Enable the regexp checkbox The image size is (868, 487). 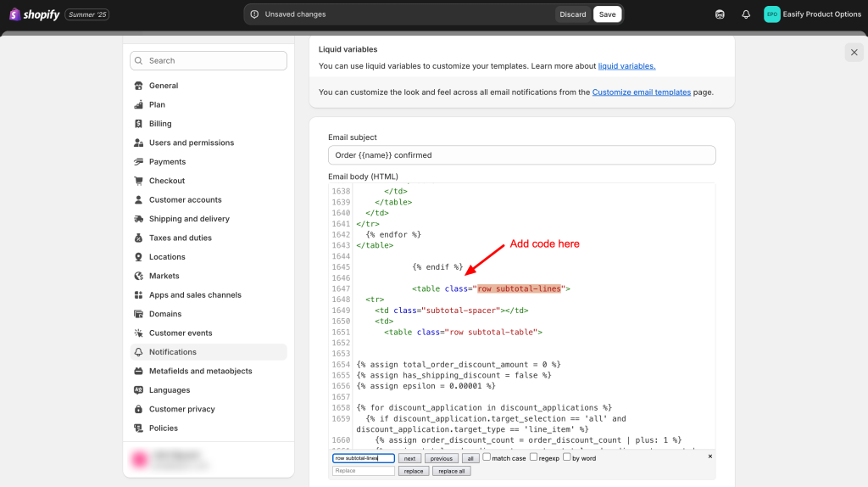point(534,457)
